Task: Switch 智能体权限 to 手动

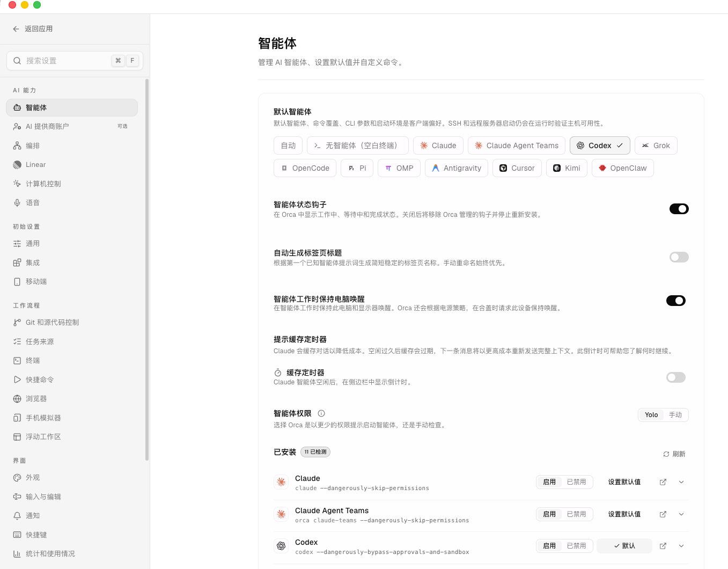Action: pos(675,415)
